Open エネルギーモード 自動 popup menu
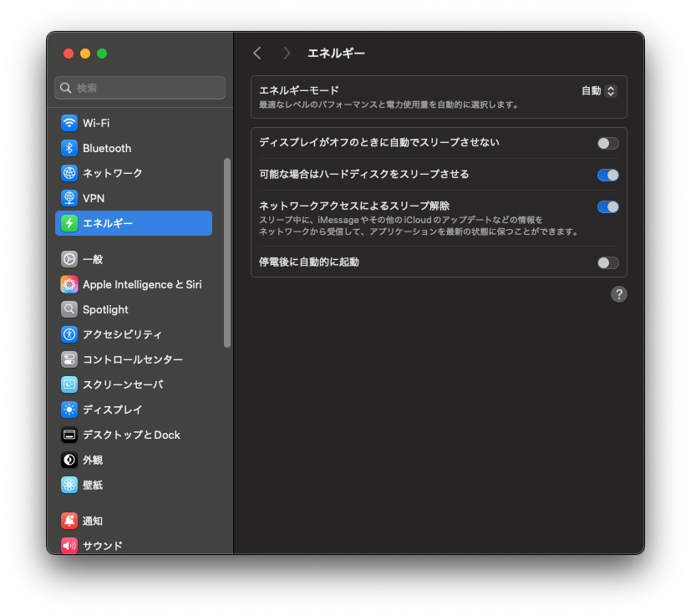This screenshot has height=616, width=691. (599, 91)
